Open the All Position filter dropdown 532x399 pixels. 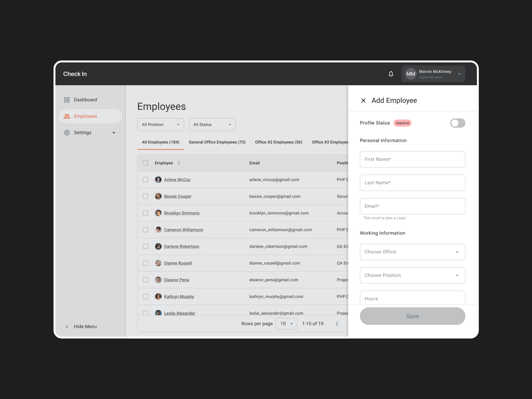(161, 124)
